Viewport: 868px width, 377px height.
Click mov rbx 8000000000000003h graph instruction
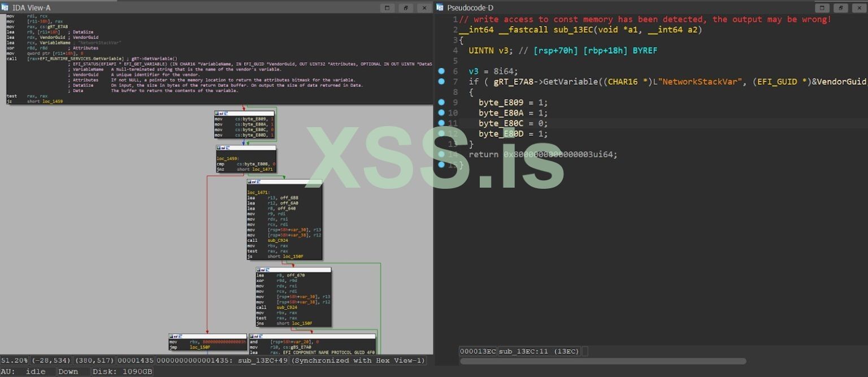(x=207, y=341)
